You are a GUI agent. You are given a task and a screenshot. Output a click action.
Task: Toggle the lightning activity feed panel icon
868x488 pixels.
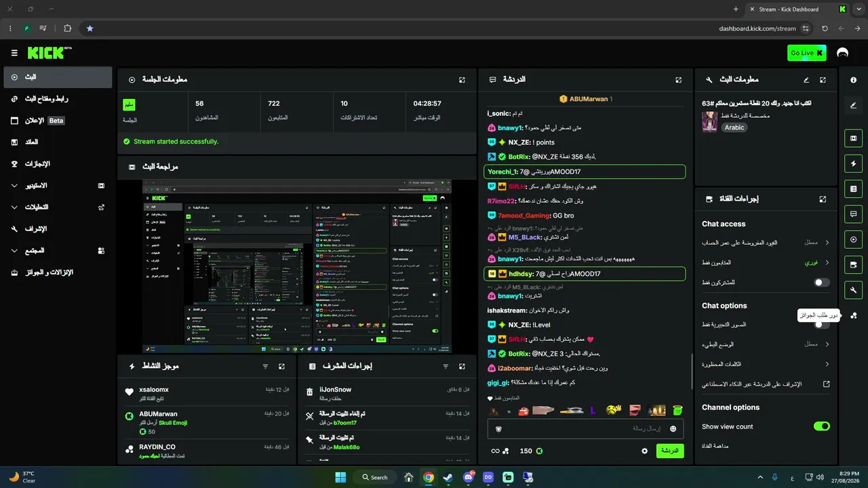[853, 163]
